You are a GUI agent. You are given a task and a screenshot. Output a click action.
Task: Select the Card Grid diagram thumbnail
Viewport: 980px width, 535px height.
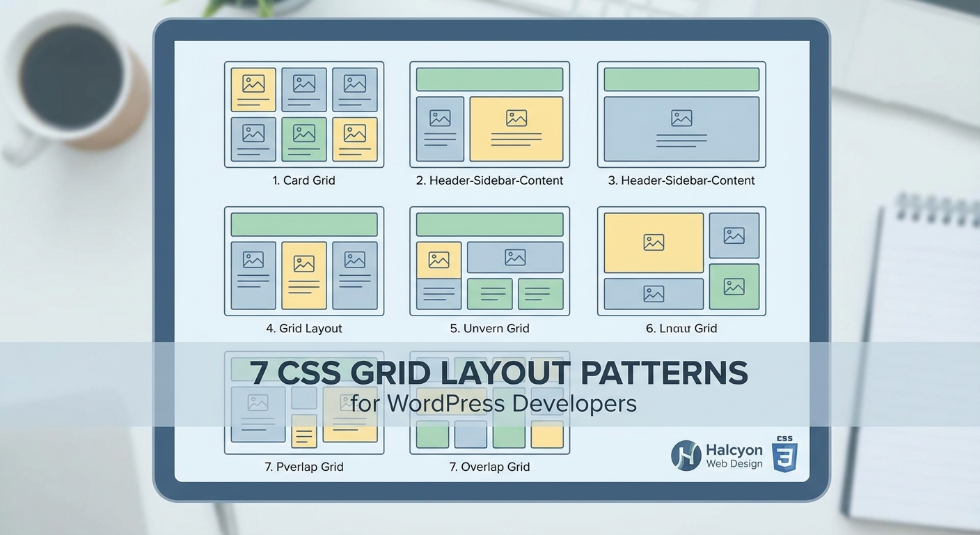click(304, 114)
